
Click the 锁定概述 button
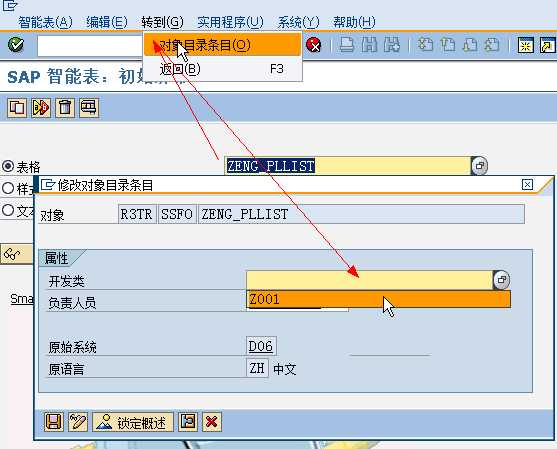tap(133, 422)
